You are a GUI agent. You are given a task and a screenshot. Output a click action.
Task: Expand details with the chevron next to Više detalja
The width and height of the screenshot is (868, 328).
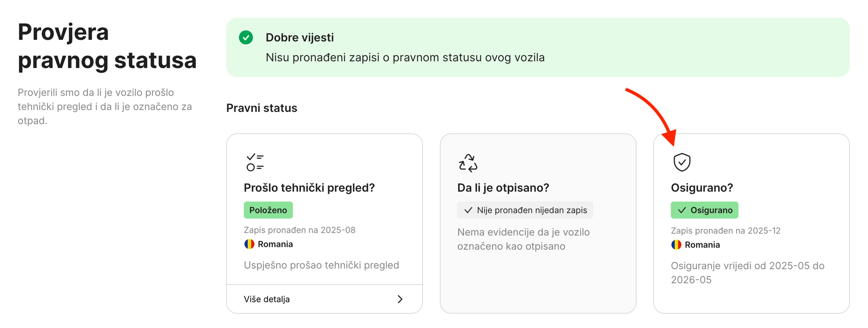coord(400,299)
